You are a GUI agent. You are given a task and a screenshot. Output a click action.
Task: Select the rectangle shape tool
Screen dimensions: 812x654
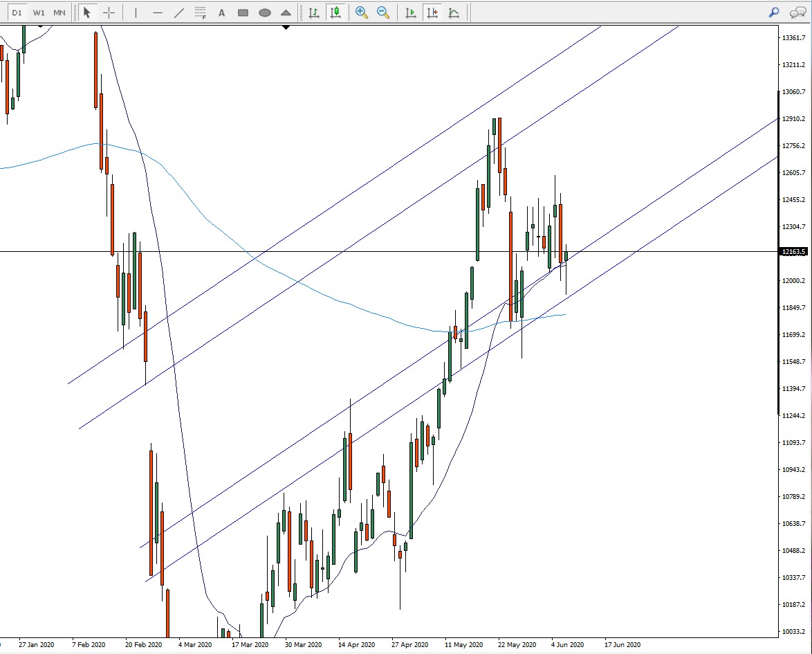243,12
